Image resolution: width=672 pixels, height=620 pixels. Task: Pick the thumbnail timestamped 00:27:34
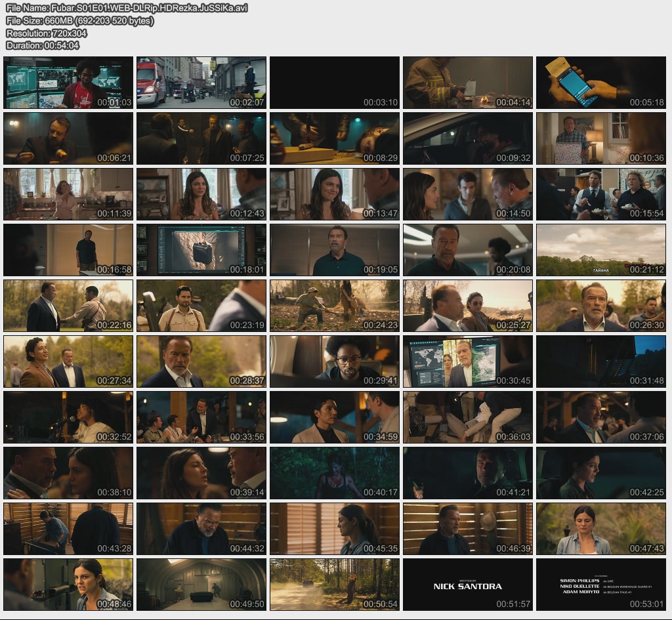click(68, 362)
